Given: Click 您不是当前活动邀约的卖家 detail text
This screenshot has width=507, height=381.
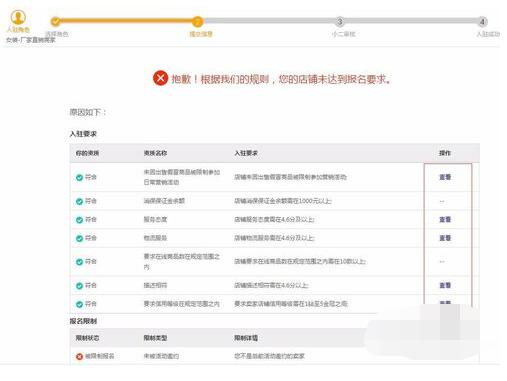Looking at the screenshot, I should (269, 356).
